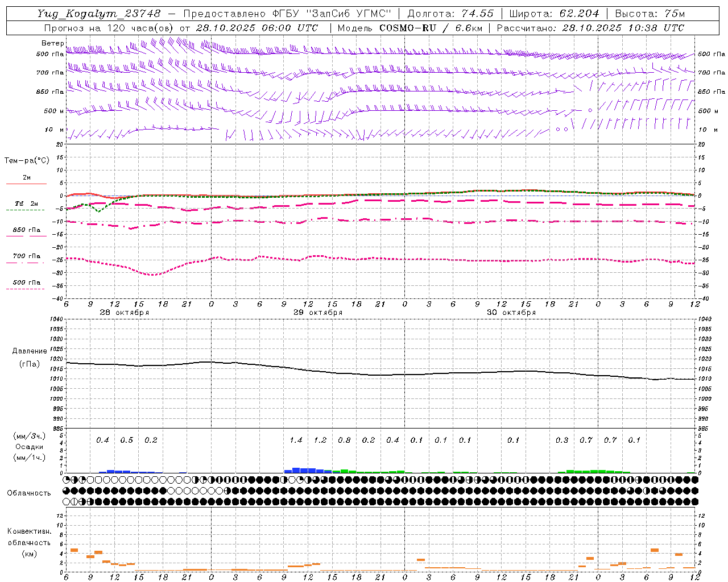728x582 pixels.
Task: Select the computed time Рассчитано: 28.10.2025 10:38 UTC
Action: click(x=591, y=28)
